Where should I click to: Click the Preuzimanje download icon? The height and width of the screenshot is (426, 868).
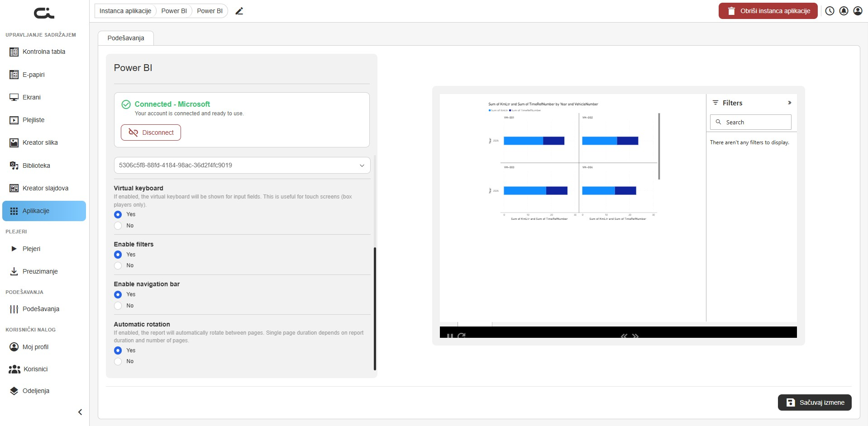pos(14,271)
